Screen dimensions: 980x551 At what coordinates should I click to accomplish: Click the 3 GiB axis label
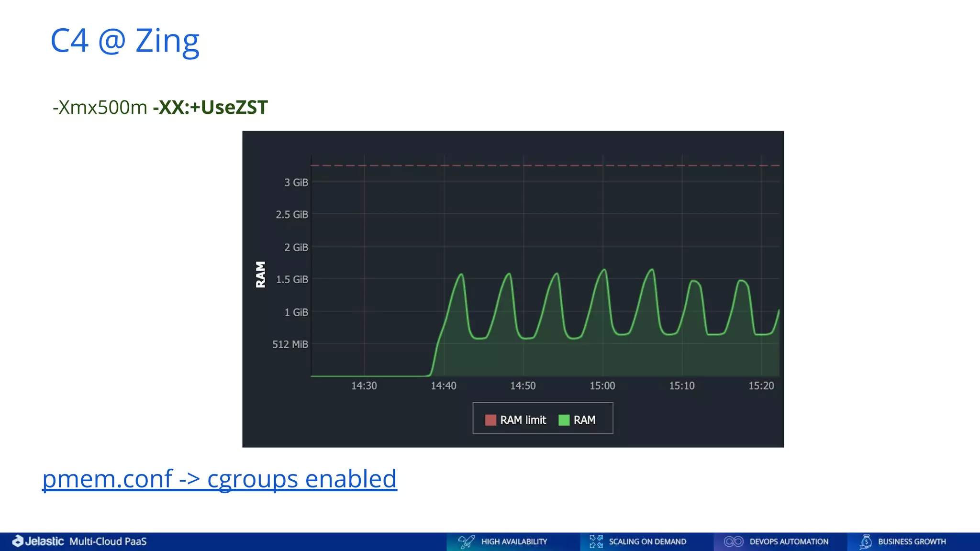click(x=296, y=182)
